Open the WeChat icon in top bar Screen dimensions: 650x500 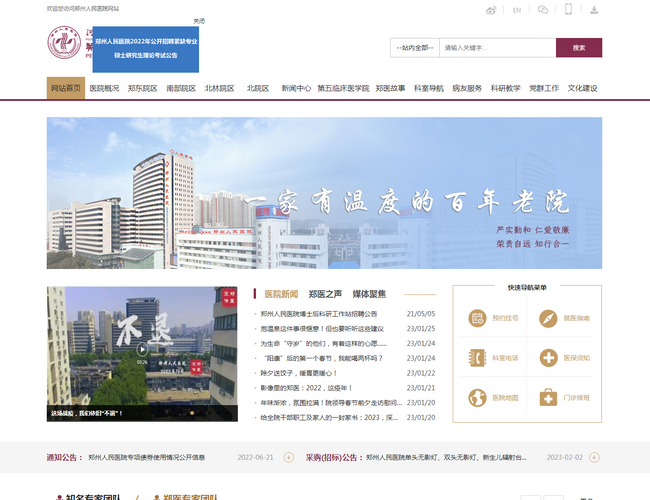(543, 10)
